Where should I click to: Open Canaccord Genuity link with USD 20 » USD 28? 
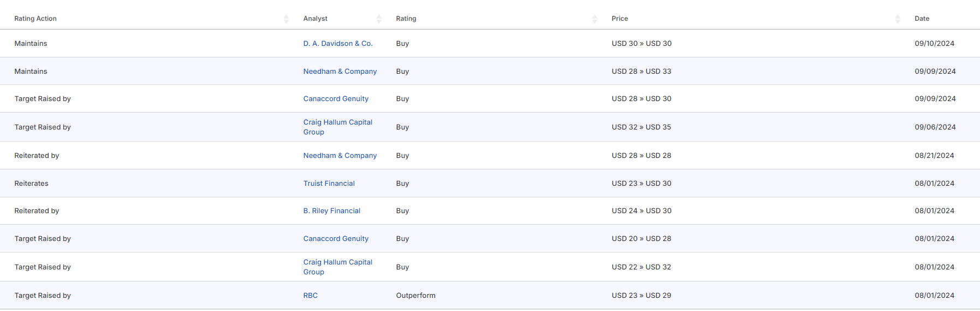pyautogui.click(x=336, y=238)
